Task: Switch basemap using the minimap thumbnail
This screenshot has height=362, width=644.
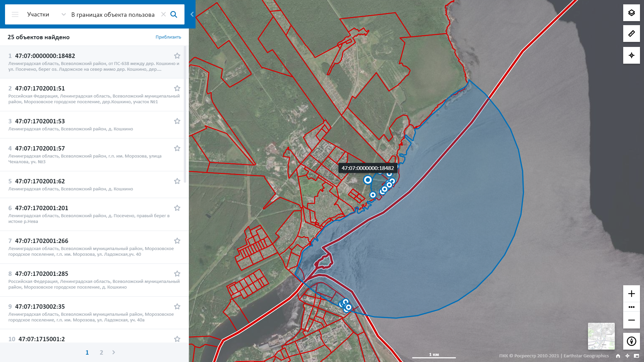Action: [x=601, y=336]
